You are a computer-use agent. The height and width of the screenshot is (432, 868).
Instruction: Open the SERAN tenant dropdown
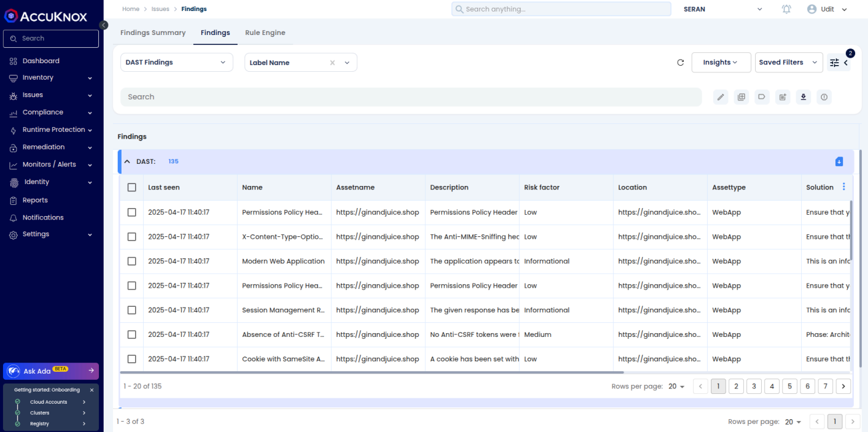click(723, 9)
